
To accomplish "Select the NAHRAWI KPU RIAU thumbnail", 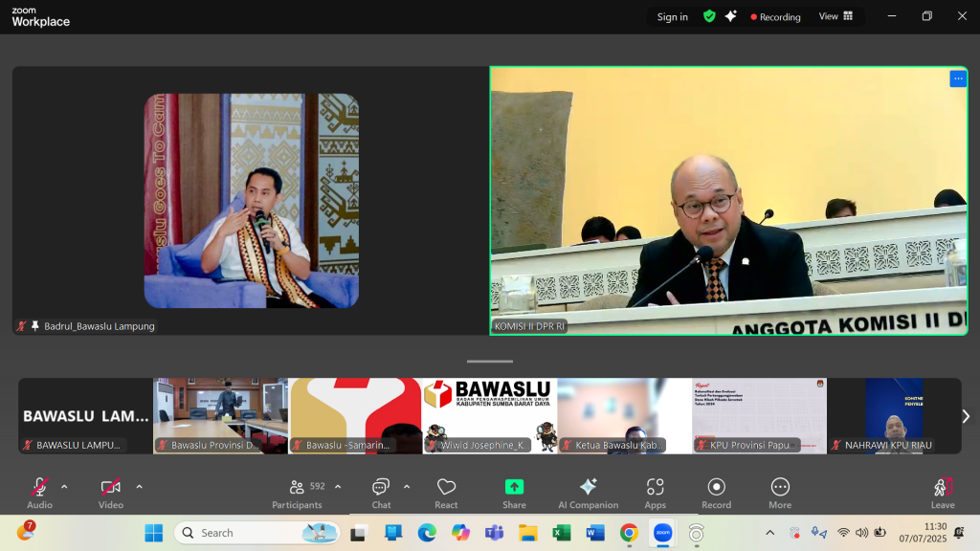I will 894,415.
